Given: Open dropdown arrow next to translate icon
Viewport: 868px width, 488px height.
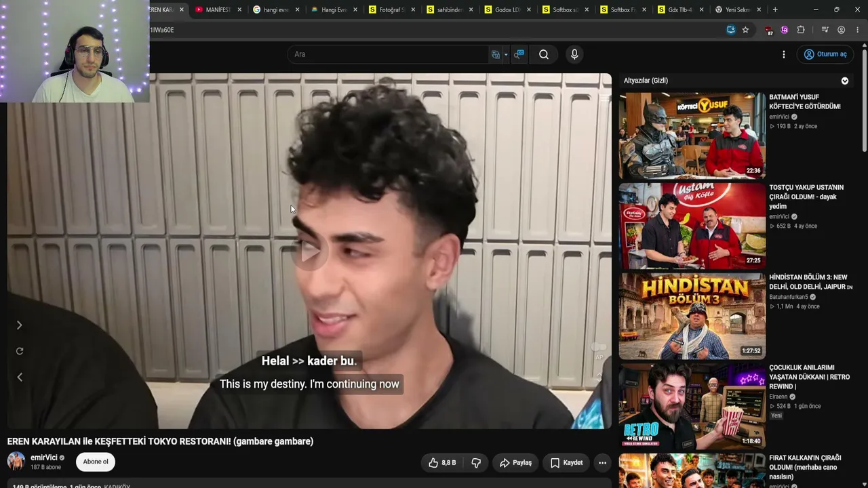Looking at the screenshot, I should point(506,55).
